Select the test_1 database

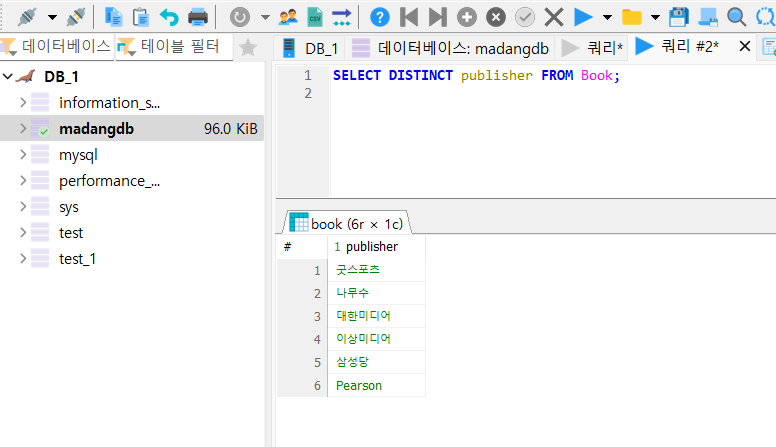tap(77, 259)
